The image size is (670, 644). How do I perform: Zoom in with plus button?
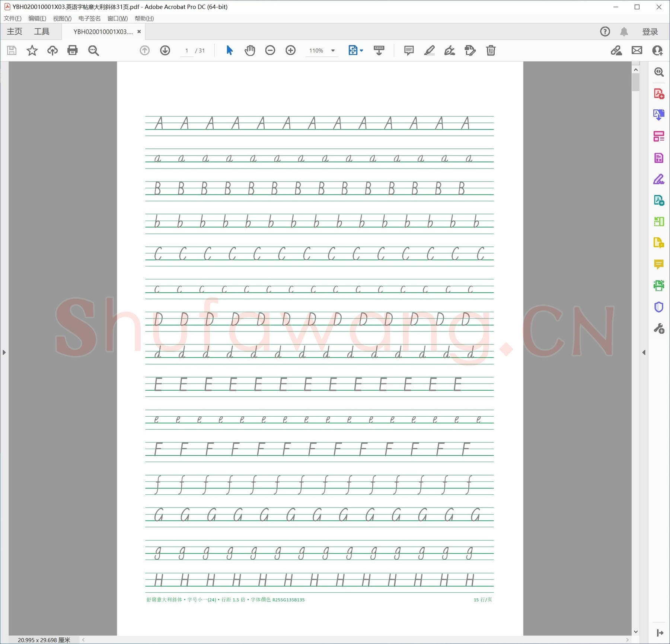point(291,50)
